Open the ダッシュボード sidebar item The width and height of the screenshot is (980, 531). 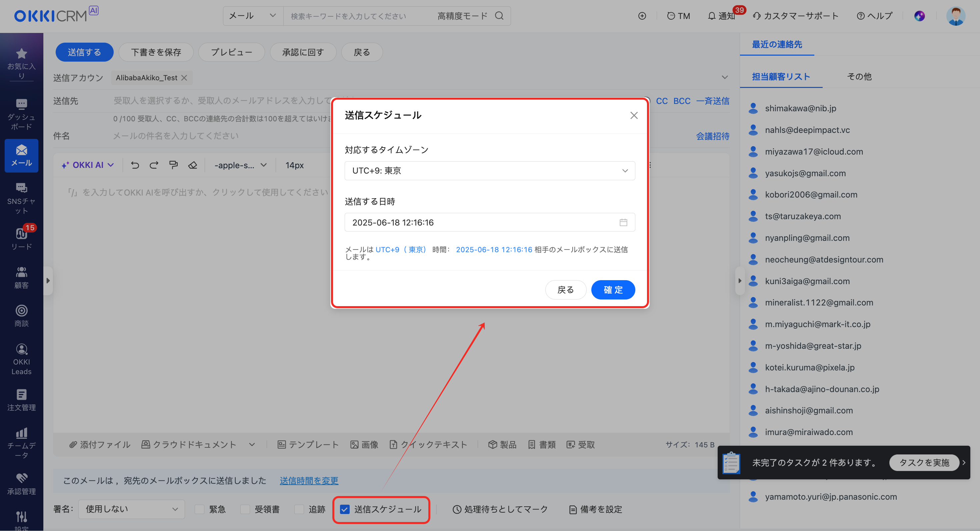pyautogui.click(x=21, y=114)
